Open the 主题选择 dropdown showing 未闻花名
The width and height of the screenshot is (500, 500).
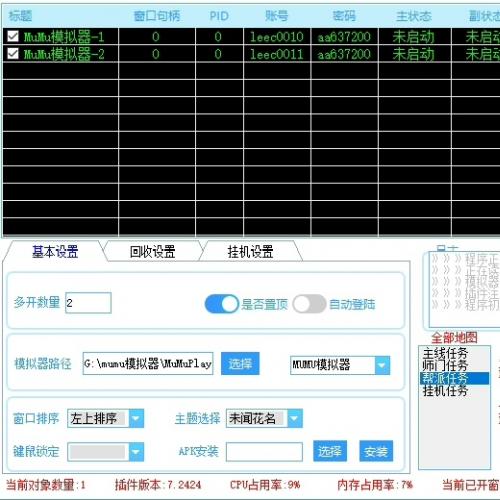264,418
